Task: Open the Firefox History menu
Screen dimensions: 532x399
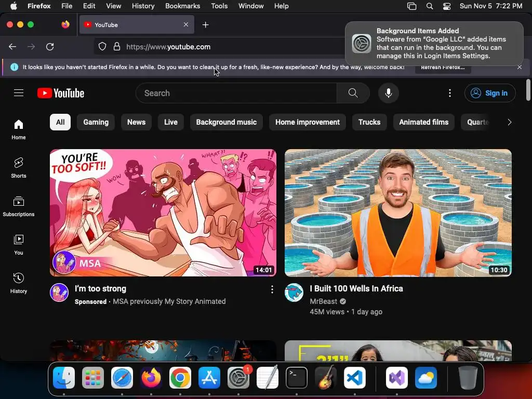Action: [143, 6]
